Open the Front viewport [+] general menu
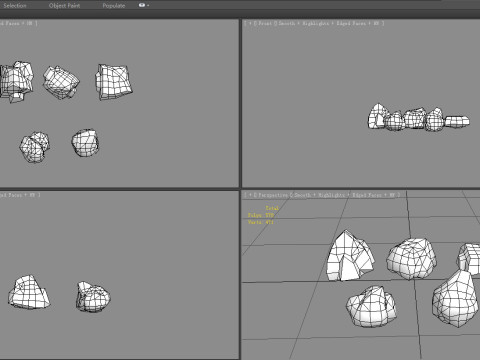This screenshot has width=480, height=360. (x=250, y=23)
